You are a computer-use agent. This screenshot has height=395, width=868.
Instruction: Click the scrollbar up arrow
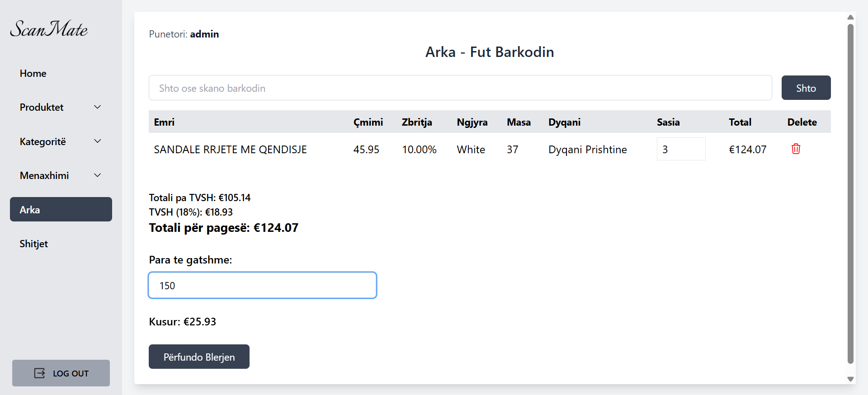850,17
